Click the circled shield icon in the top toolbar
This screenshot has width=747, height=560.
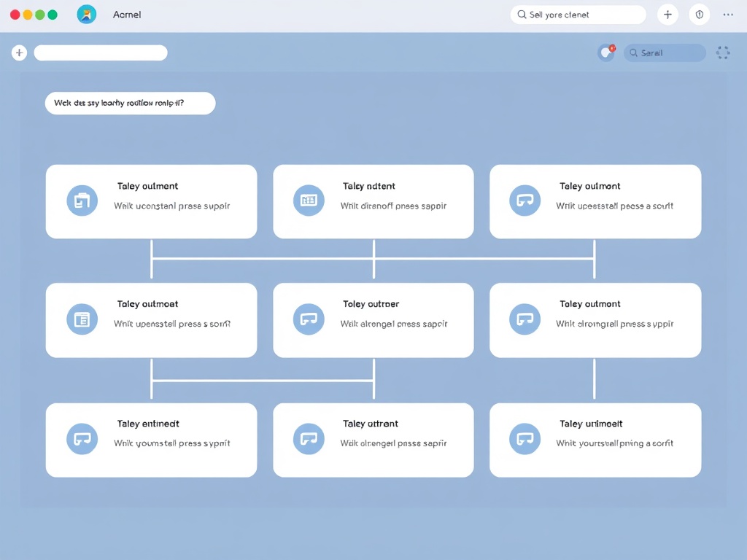point(700,15)
